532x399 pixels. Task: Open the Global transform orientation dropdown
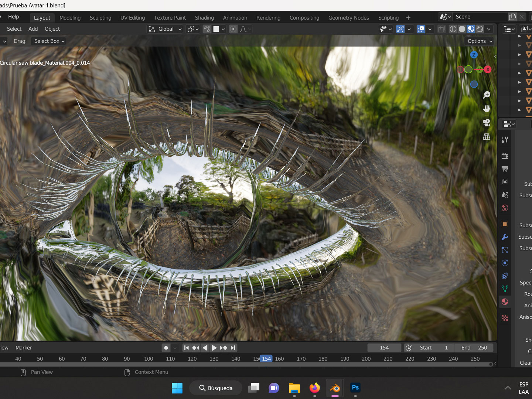(x=165, y=29)
